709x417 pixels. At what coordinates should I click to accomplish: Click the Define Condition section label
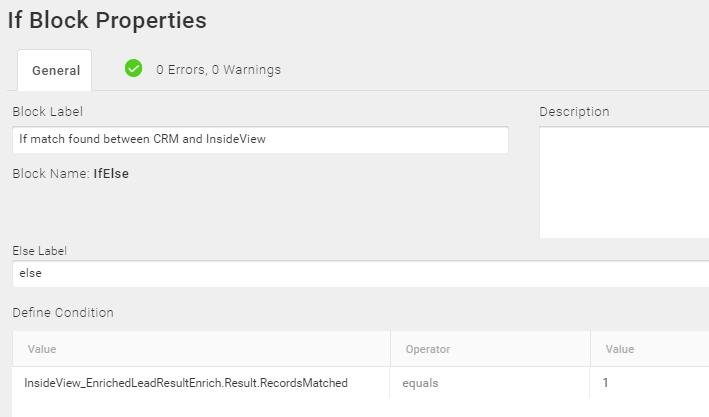[63, 313]
